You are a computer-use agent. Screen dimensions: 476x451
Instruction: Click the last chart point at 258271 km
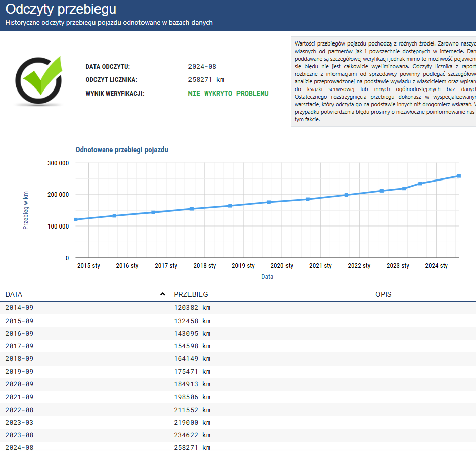coord(459,176)
